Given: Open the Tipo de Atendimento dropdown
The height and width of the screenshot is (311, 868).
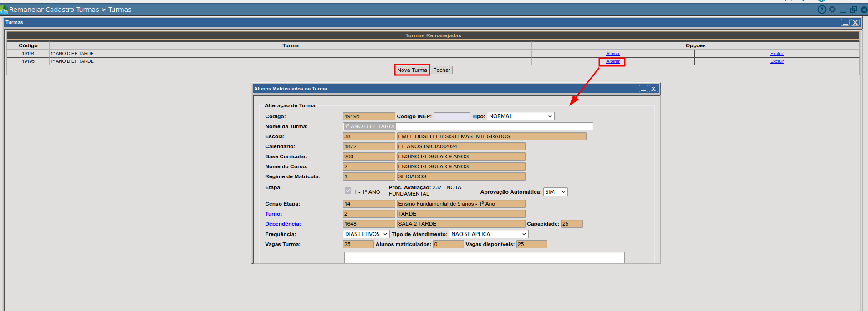Looking at the screenshot, I should (x=489, y=234).
